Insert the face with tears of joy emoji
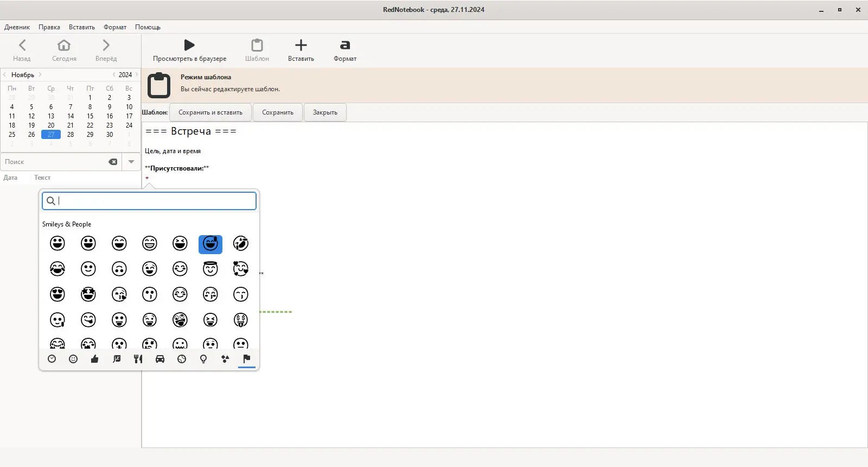 pos(58,269)
